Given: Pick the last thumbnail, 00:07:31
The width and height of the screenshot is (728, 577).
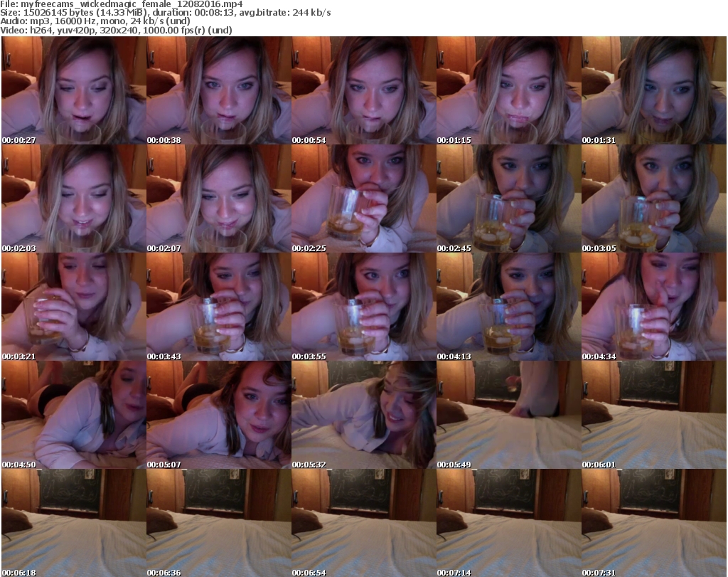Looking at the screenshot, I should click(x=654, y=523).
